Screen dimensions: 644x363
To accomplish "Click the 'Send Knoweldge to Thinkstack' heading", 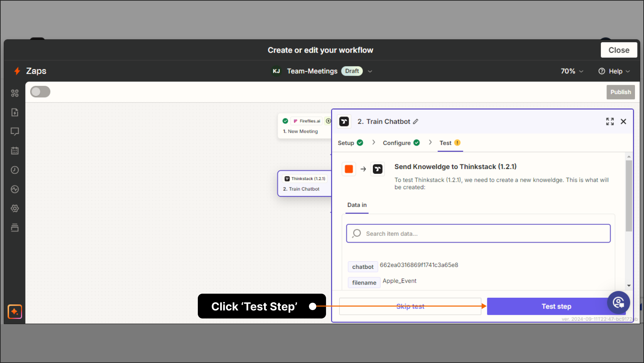I will point(455,167).
